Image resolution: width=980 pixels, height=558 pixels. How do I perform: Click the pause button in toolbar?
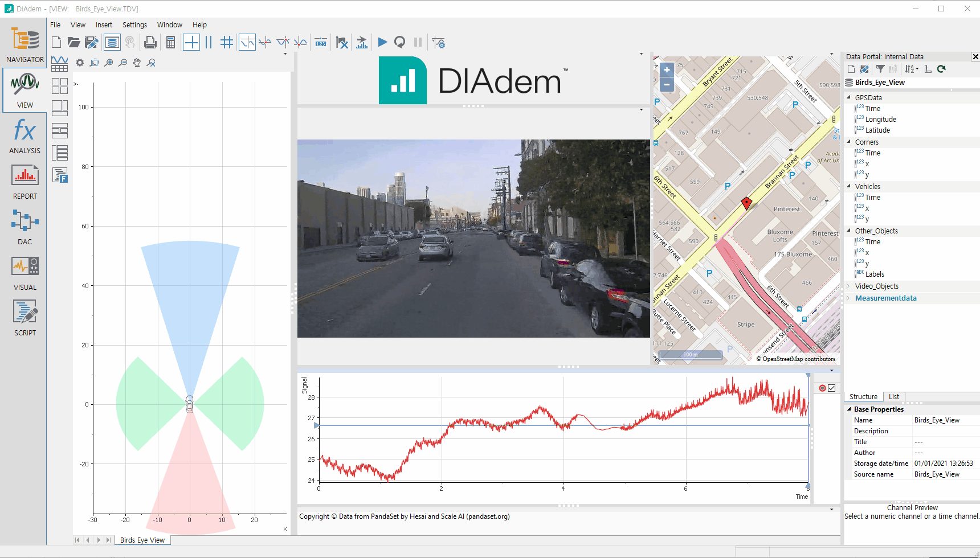[x=418, y=42]
